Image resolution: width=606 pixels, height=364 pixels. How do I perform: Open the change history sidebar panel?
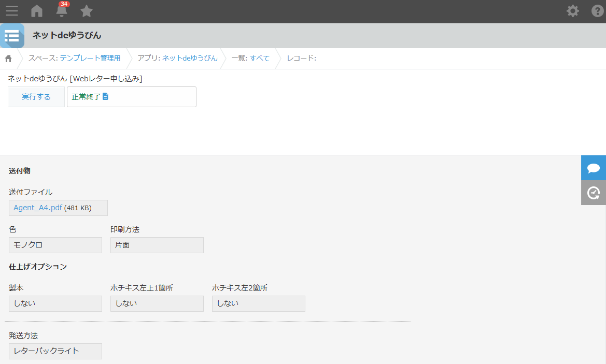[593, 193]
